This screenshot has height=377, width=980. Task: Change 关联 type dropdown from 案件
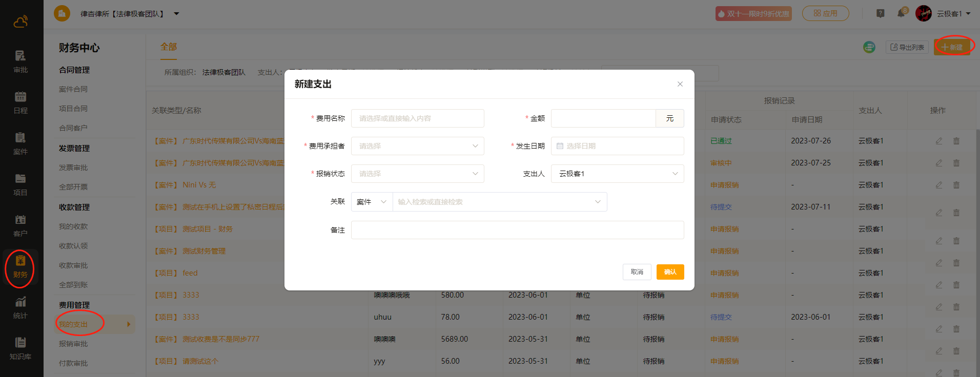[x=372, y=202]
